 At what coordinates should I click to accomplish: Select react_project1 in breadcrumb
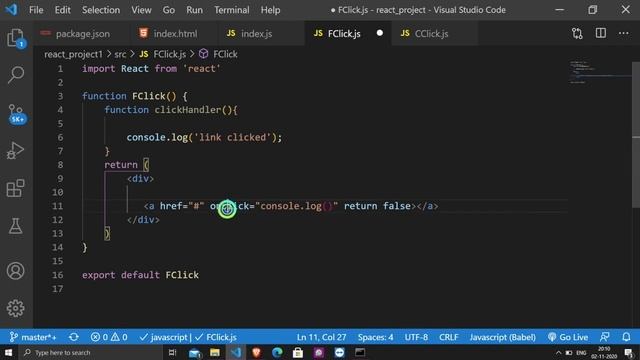73,54
